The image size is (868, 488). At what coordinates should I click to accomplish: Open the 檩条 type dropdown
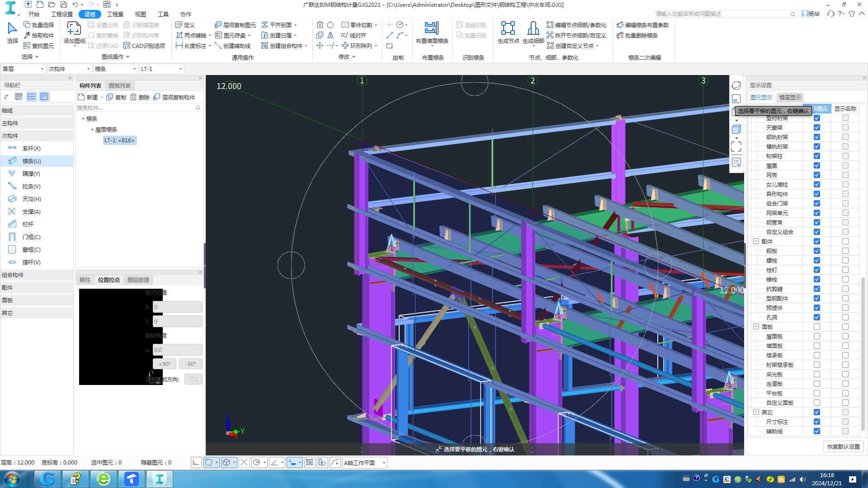click(x=115, y=69)
